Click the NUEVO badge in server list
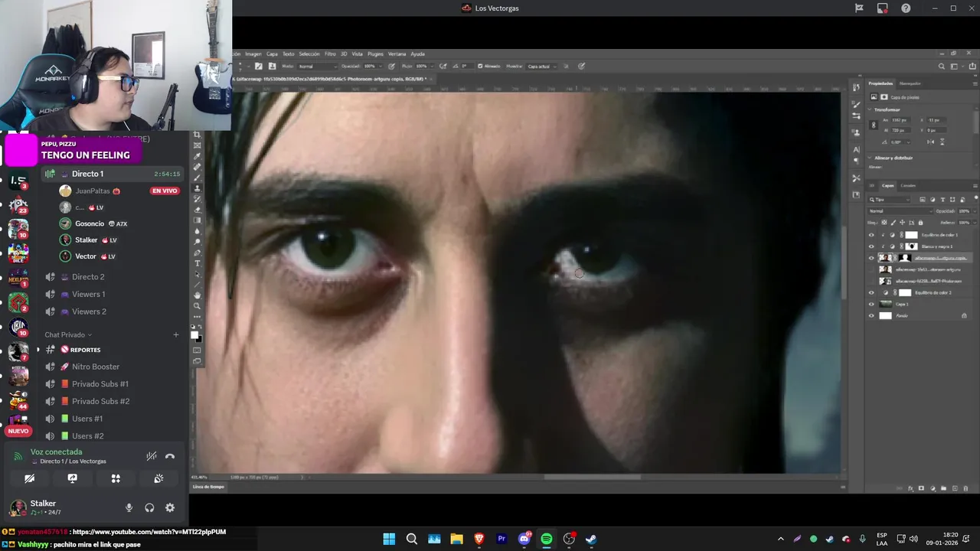Image resolution: width=980 pixels, height=551 pixels. [18, 431]
